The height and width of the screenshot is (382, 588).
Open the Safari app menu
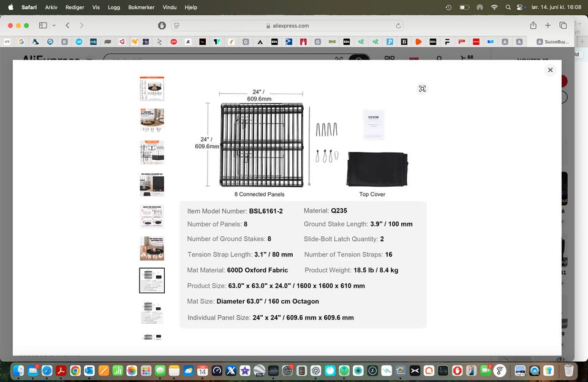click(29, 7)
